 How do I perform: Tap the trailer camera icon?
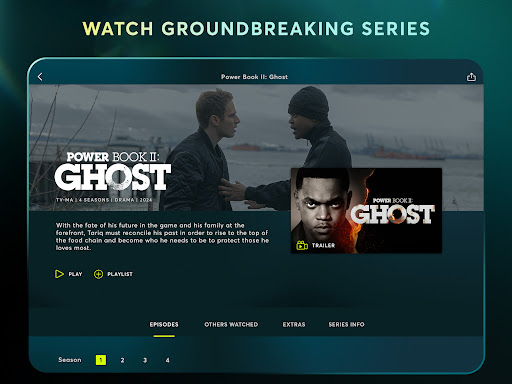tap(302, 246)
